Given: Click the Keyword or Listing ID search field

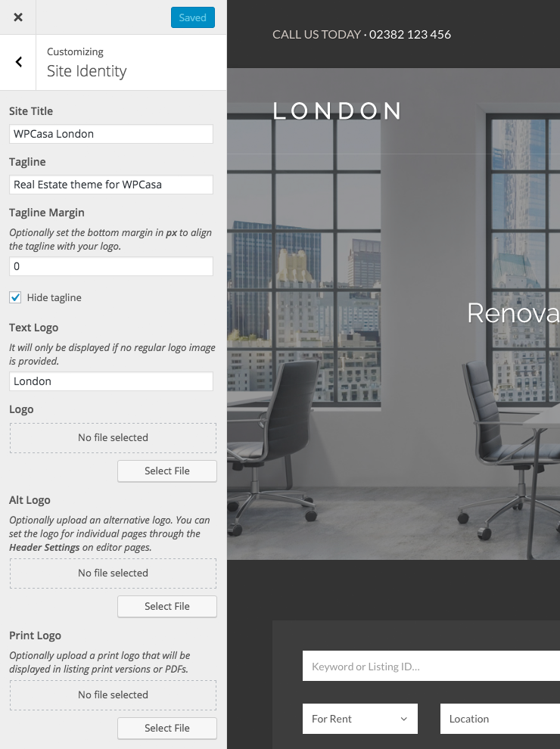Looking at the screenshot, I should [x=431, y=666].
